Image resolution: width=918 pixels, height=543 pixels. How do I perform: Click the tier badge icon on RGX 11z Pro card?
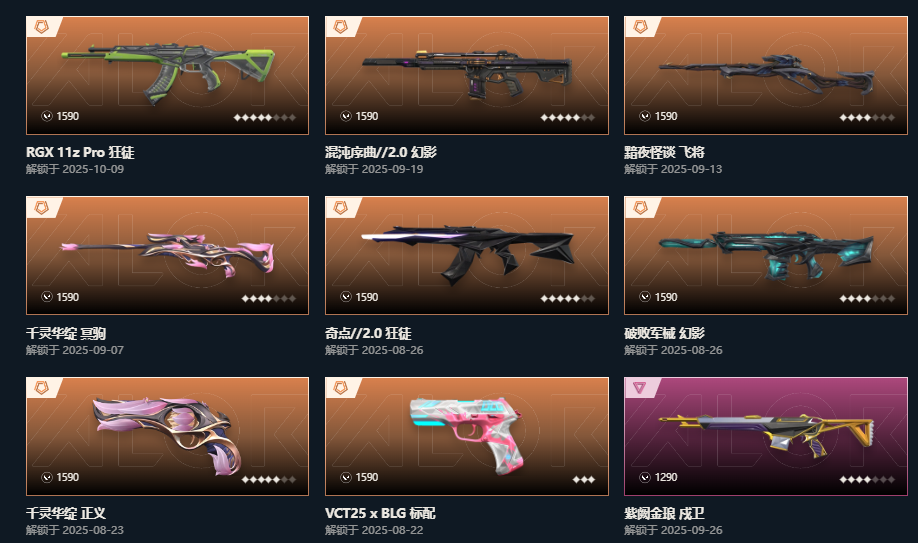pyautogui.click(x=42, y=26)
